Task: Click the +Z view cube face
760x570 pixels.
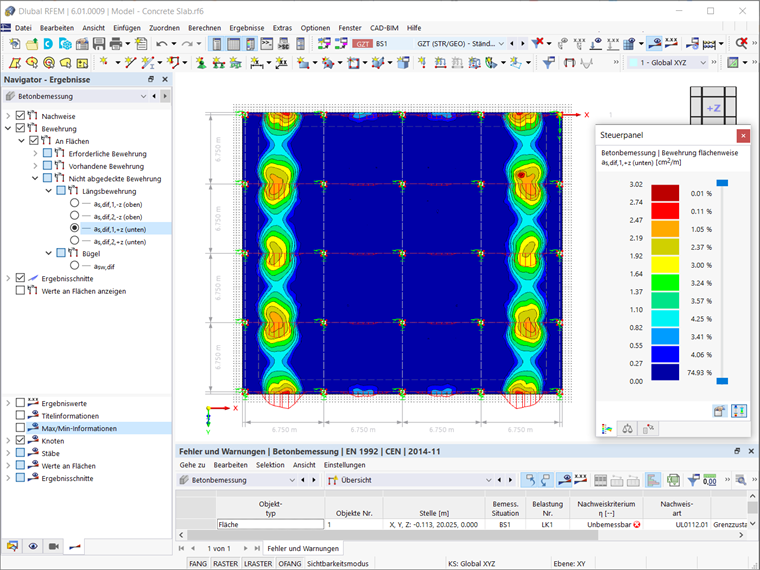Action: (714, 107)
